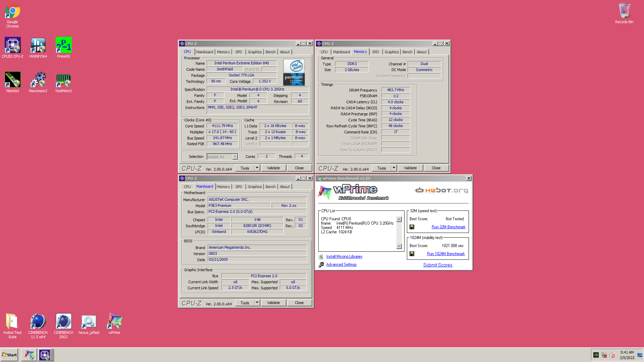Click Intel Pentium Extreme Edition 840 name

(x=241, y=63)
